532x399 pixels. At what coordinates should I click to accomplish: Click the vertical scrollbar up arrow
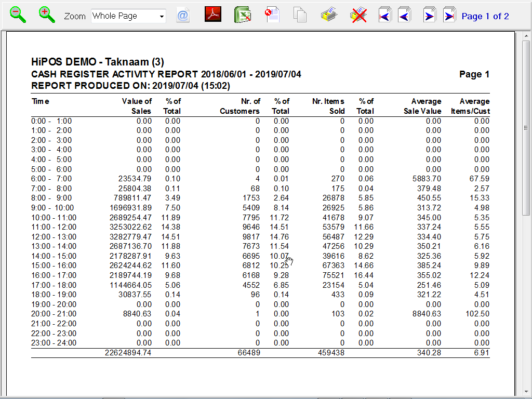526,36
